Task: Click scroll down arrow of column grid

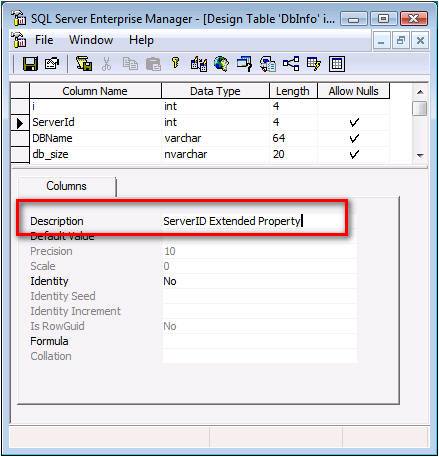Action: pos(420,155)
